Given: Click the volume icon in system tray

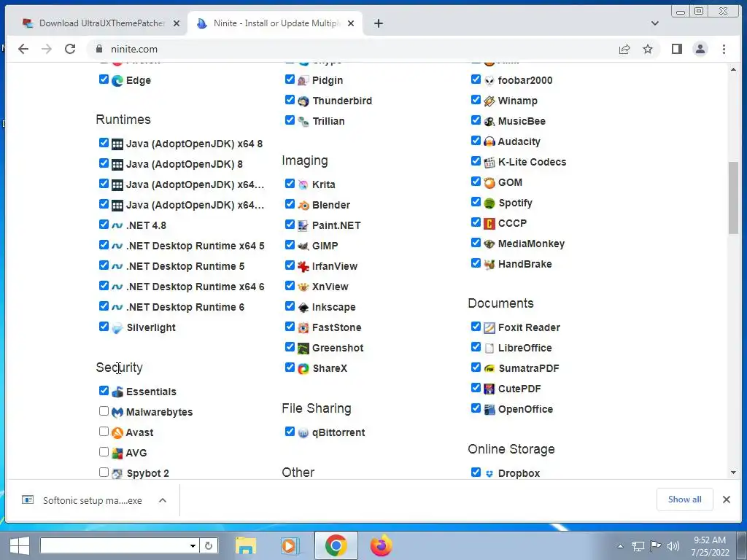Looking at the screenshot, I should [673, 546].
